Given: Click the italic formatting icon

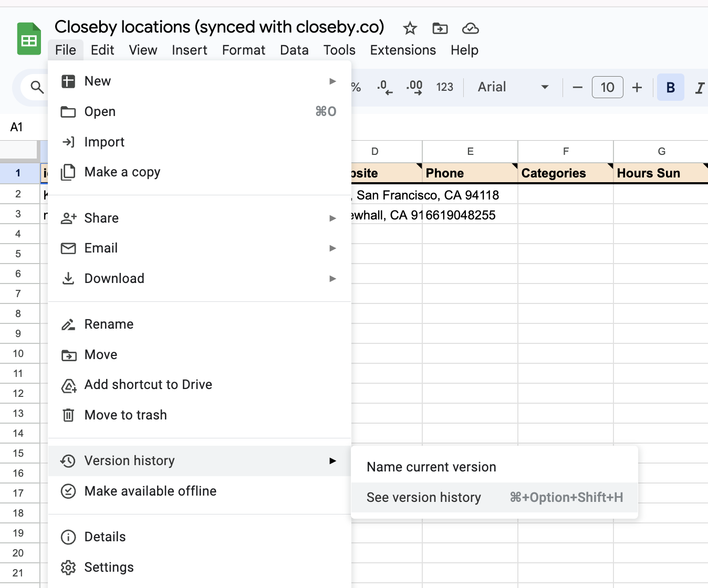Looking at the screenshot, I should click(699, 88).
